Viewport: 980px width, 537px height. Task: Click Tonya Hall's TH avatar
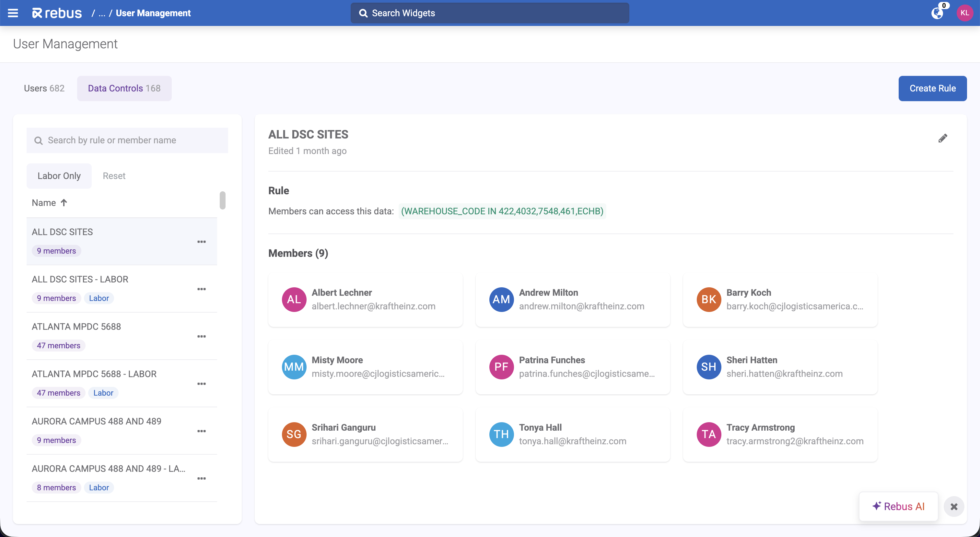(501, 434)
